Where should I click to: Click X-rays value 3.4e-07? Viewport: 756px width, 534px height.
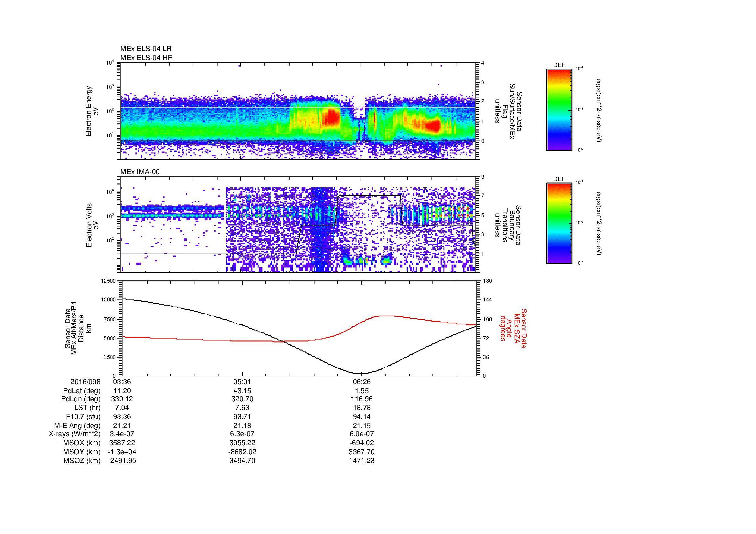click(122, 434)
